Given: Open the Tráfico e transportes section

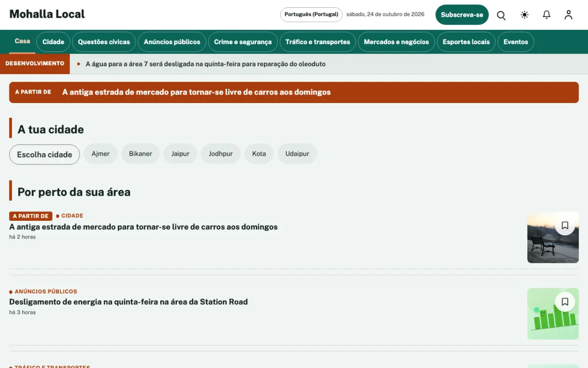Looking at the screenshot, I should [318, 42].
